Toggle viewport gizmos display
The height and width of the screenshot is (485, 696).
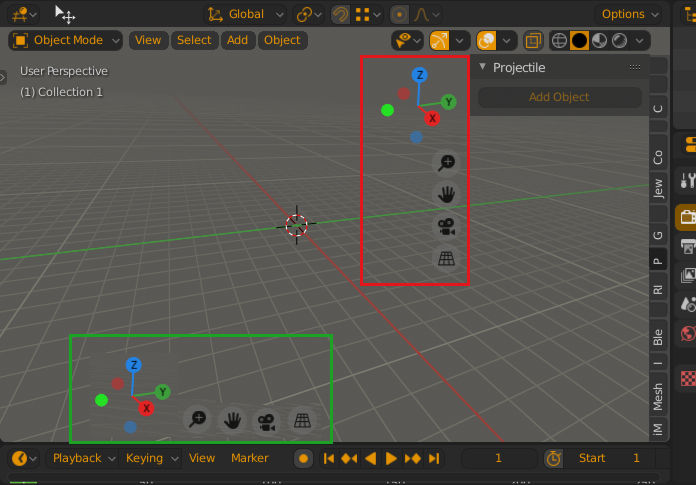(439, 41)
